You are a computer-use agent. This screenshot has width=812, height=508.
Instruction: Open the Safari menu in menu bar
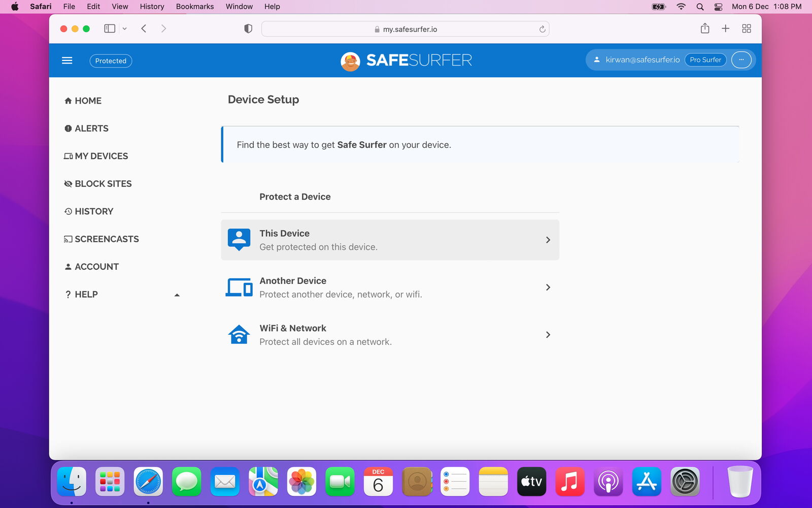tap(41, 7)
